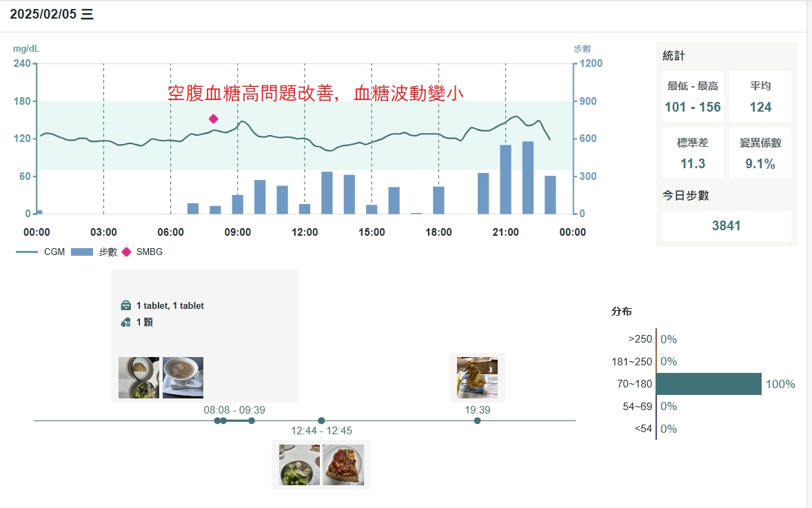
Task: Select the 70~180 distribution bar
Action: point(709,384)
